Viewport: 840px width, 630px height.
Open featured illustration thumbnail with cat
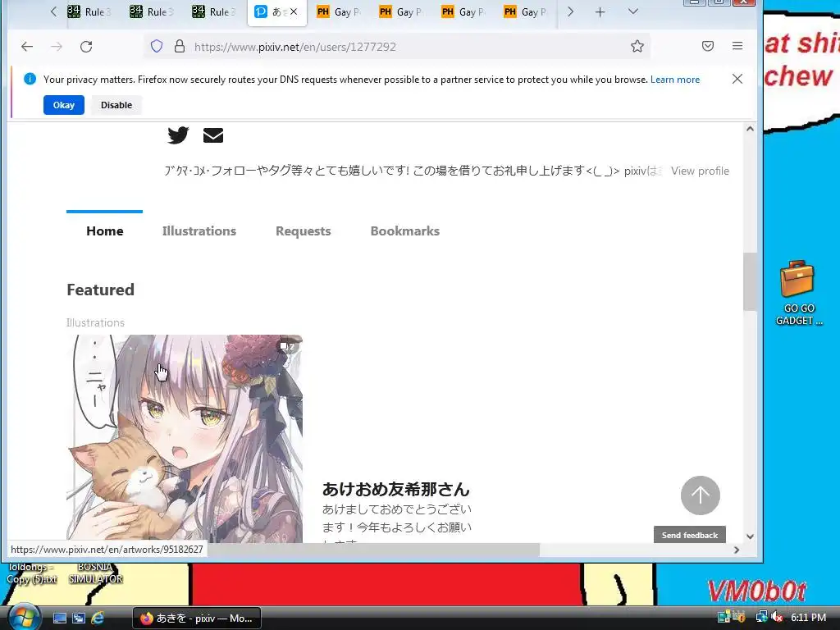click(185, 439)
